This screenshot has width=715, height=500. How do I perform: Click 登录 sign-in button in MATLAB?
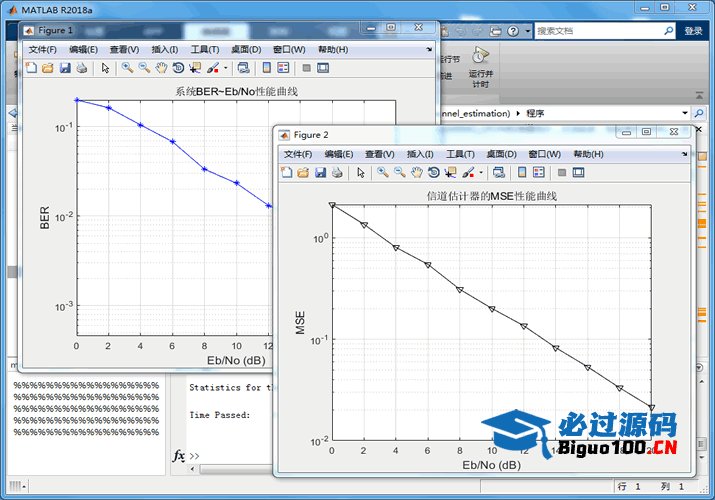(693, 31)
